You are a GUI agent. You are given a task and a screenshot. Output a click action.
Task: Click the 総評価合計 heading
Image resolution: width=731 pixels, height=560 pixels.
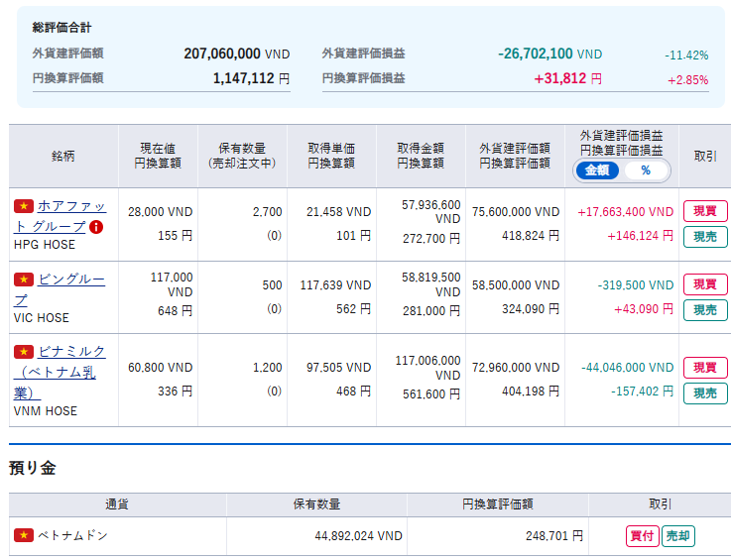tap(62, 28)
